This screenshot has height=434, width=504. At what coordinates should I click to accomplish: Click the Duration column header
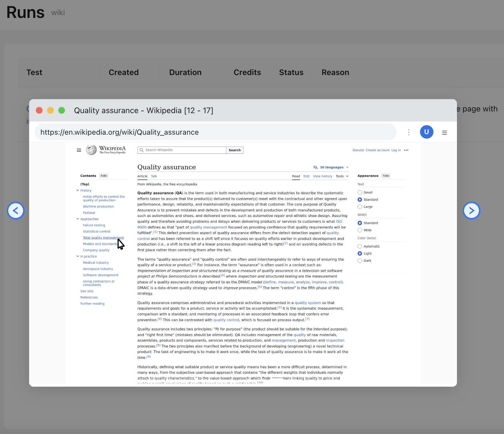(185, 73)
